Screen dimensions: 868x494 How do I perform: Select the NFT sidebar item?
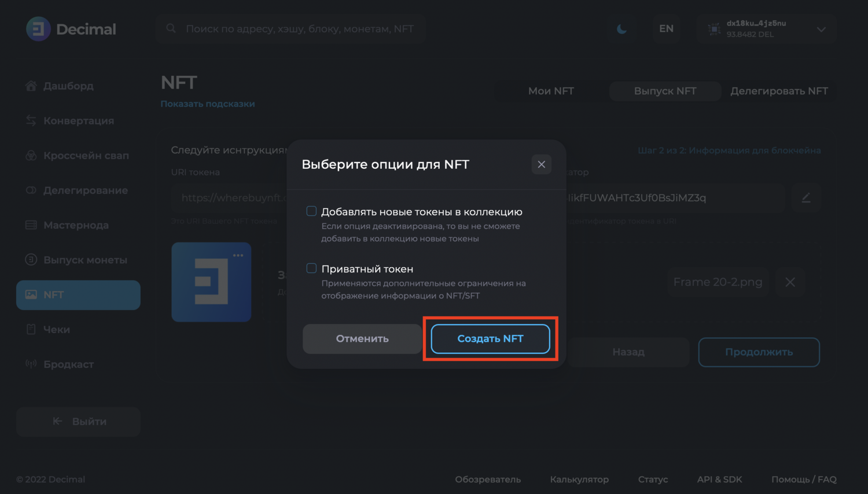pyautogui.click(x=78, y=295)
